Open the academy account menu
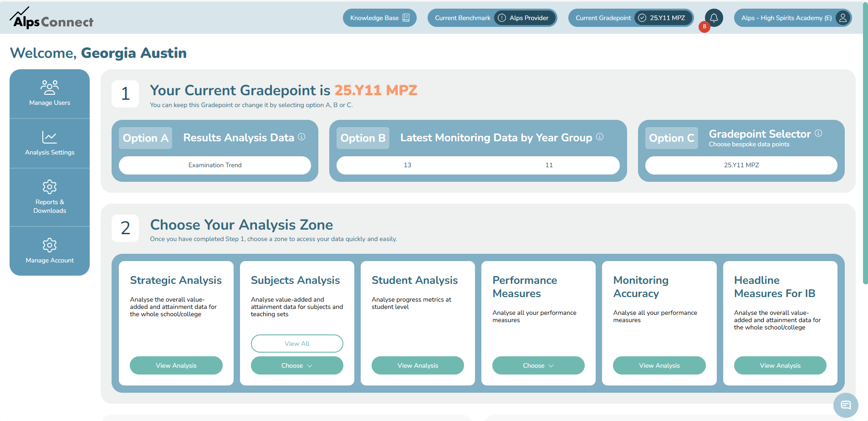This screenshot has width=868, height=421. pyautogui.click(x=793, y=18)
